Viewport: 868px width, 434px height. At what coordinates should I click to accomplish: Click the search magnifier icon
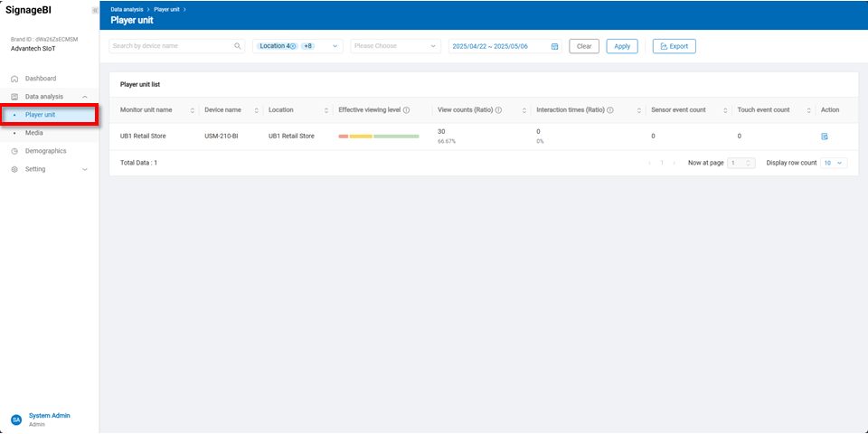pos(238,46)
